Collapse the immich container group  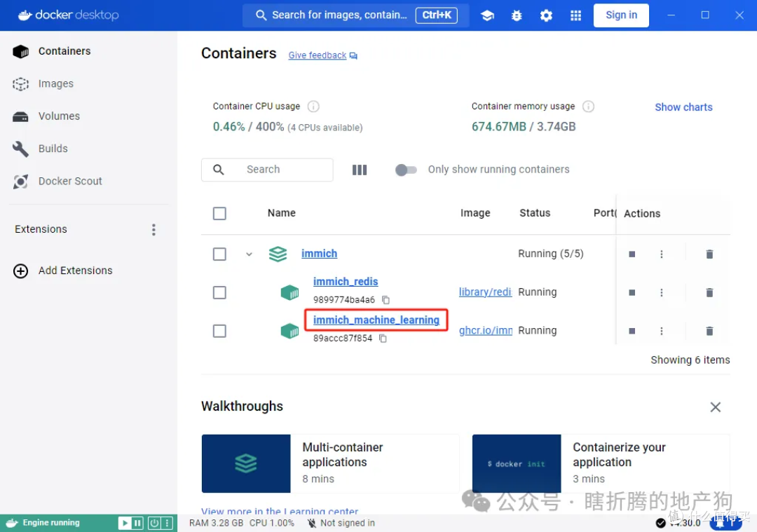point(249,254)
